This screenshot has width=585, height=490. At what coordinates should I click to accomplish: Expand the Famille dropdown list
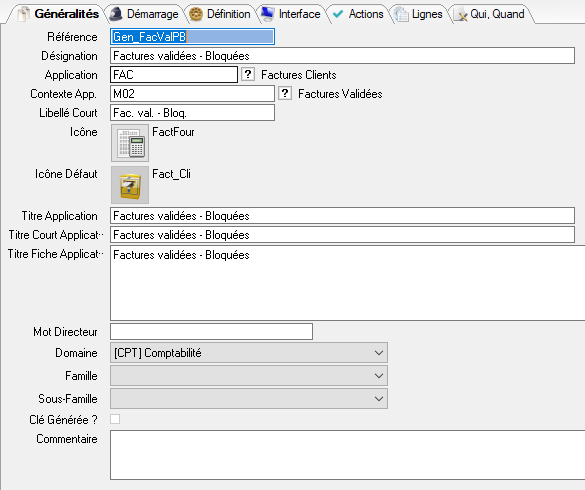pyautogui.click(x=249, y=376)
